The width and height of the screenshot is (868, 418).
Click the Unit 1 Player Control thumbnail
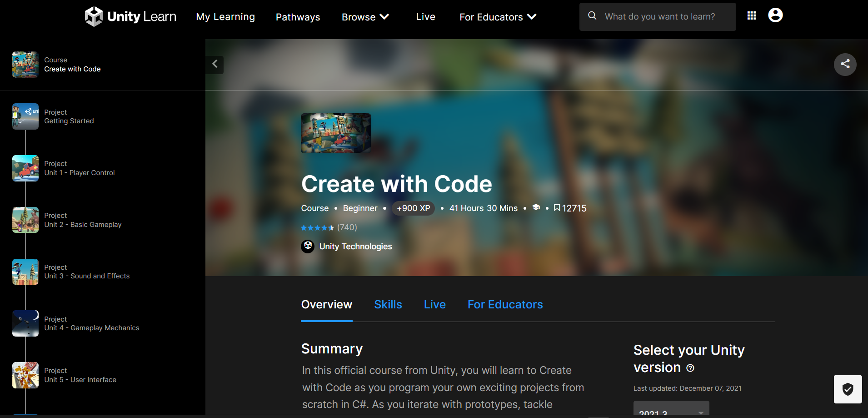coord(25,168)
